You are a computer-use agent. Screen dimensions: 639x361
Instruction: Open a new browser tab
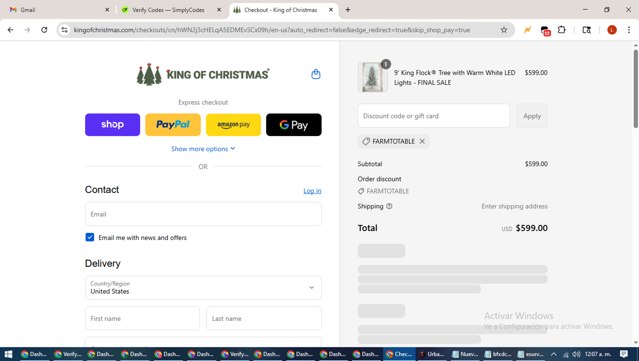[348, 10]
